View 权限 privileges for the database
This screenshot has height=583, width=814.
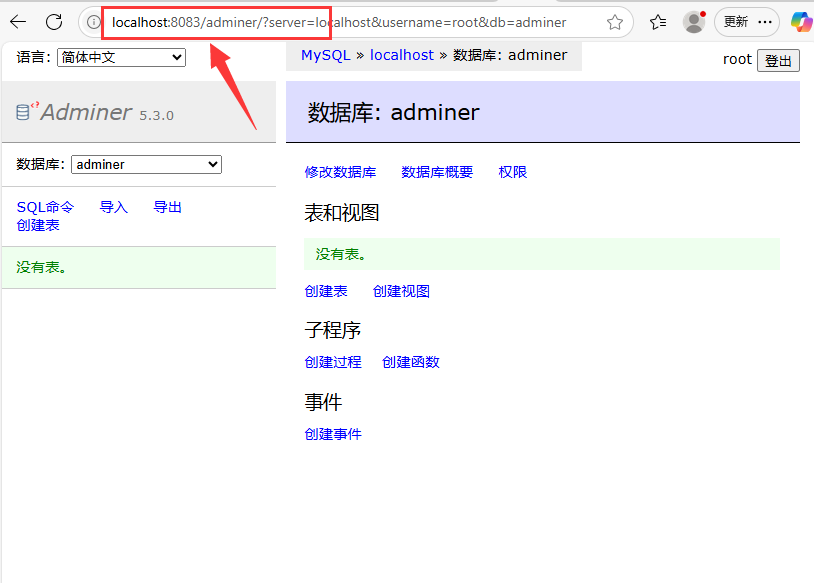tap(512, 172)
